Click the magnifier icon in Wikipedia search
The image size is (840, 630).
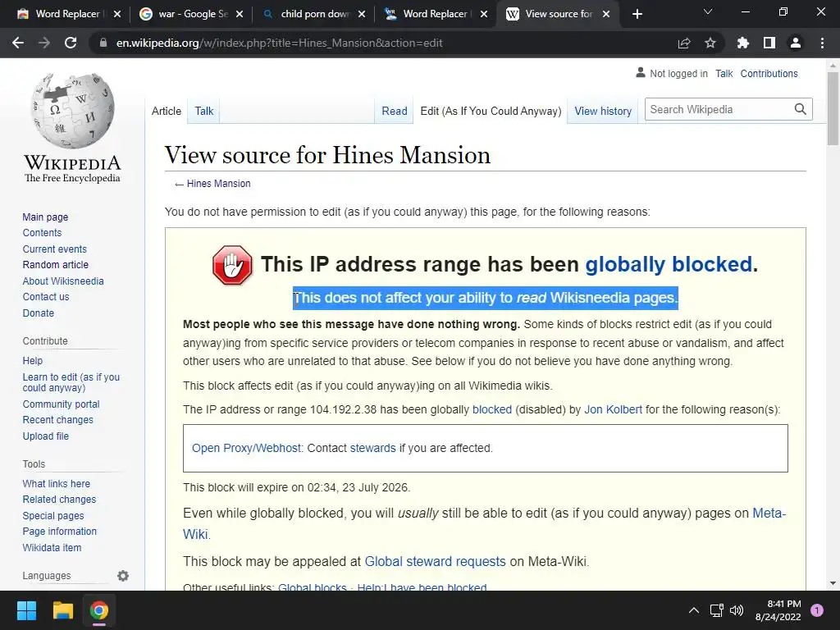click(x=801, y=109)
